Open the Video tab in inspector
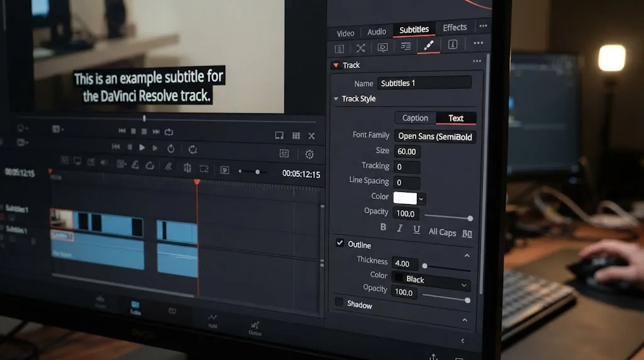This screenshot has height=360, width=644. pos(345,33)
